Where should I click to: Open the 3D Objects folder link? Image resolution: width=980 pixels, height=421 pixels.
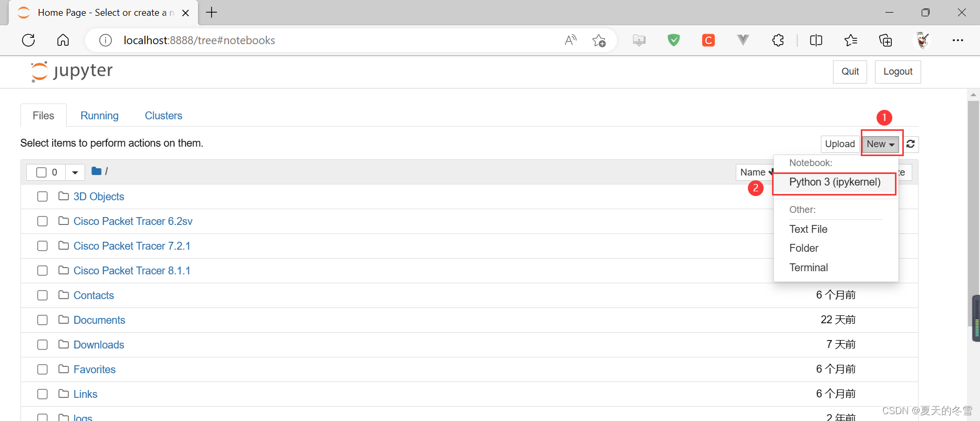pyautogui.click(x=99, y=197)
